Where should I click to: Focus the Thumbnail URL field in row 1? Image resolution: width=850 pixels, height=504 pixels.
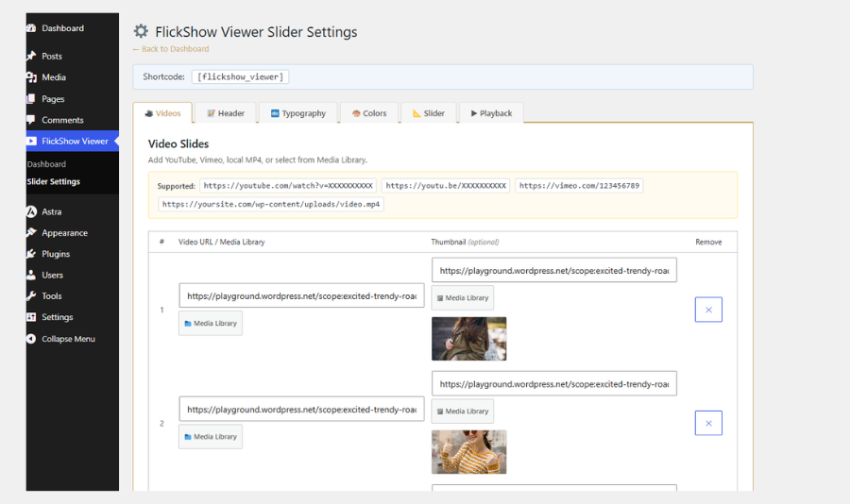554,271
